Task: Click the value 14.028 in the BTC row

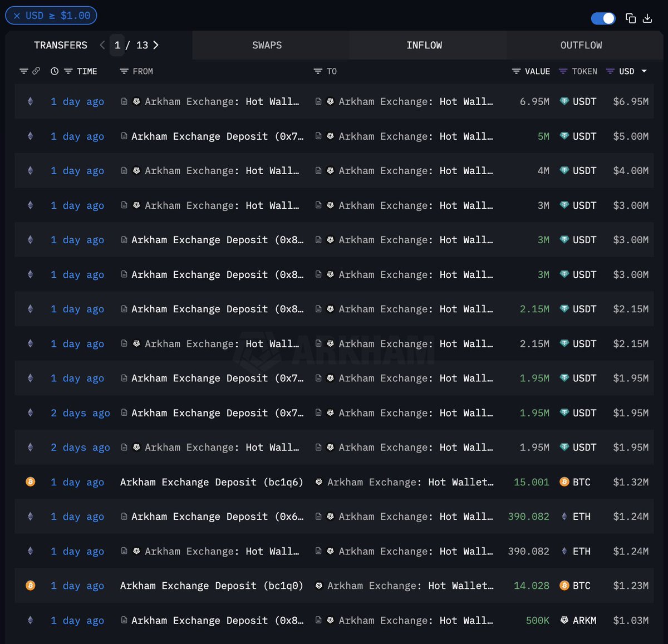Action: pyautogui.click(x=532, y=586)
